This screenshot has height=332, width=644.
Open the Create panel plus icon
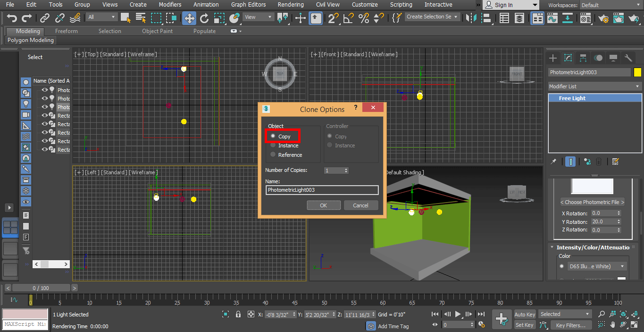553,58
